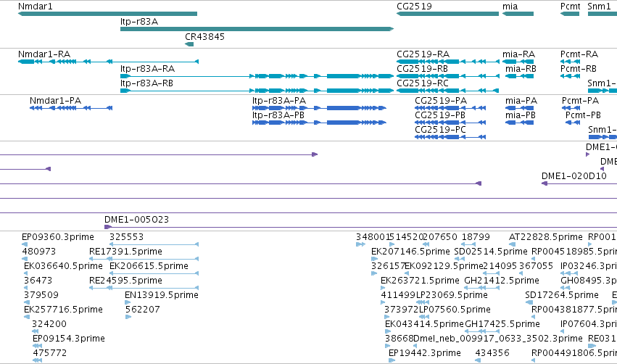Click the 18799 EST label
Screen dimensions: 617x364
tap(476, 237)
